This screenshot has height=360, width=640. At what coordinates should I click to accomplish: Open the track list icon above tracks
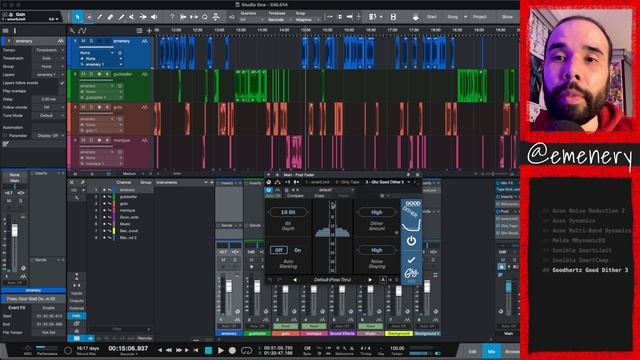coord(139,31)
